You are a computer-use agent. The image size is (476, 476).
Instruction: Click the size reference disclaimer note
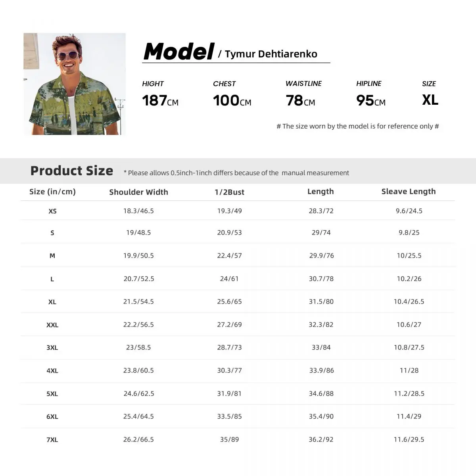click(357, 126)
